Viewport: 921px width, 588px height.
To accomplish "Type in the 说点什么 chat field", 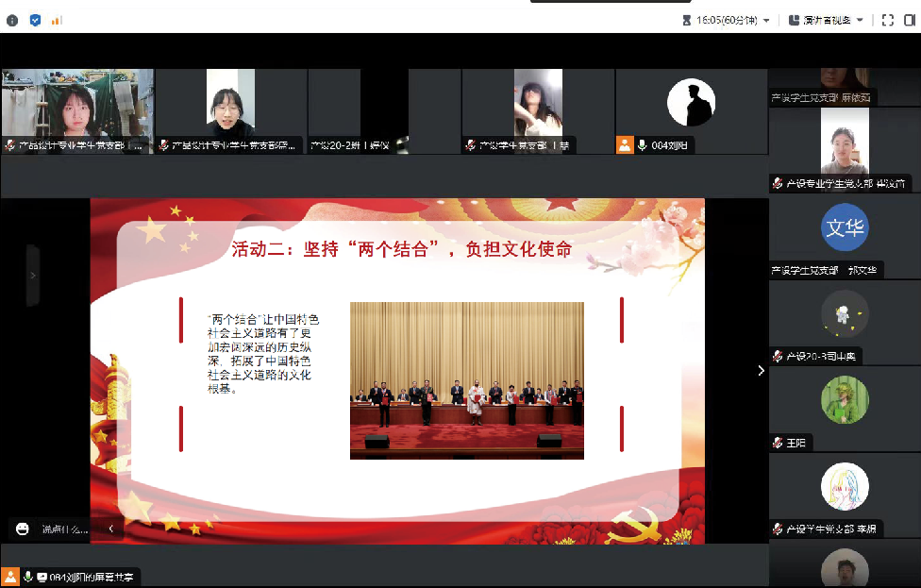I will tap(66, 529).
